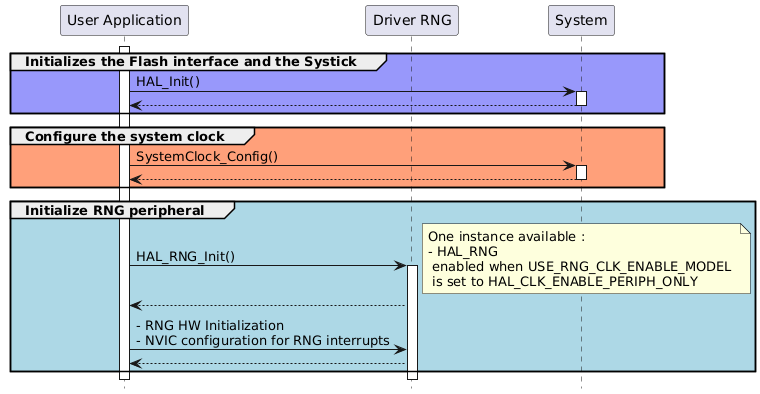
Task: Select the User Application participant box
Action: point(124,20)
